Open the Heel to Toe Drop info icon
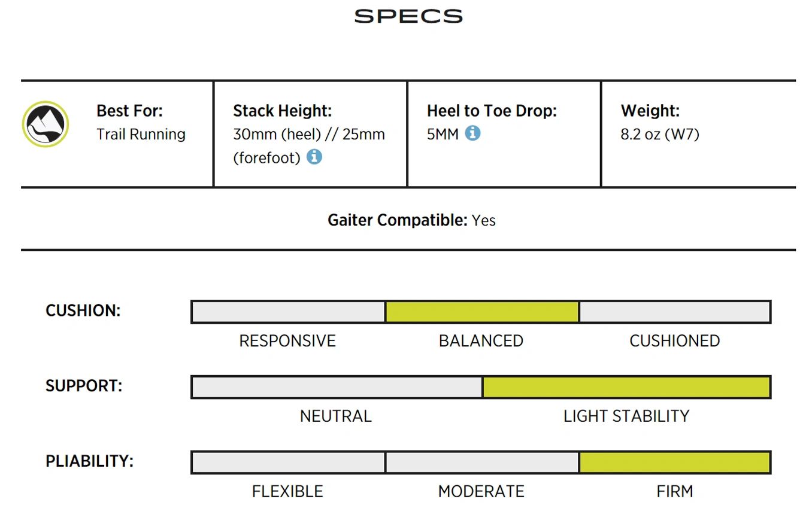This screenshot has width=812, height=508. pos(472,133)
